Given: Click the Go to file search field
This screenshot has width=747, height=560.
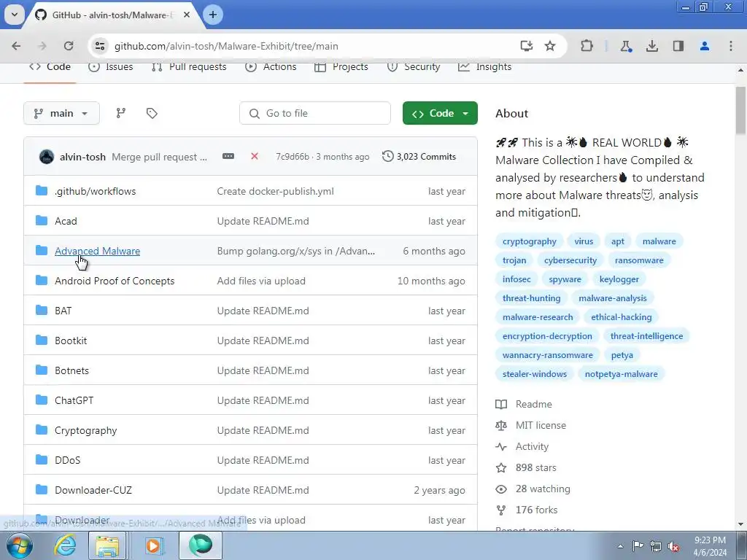Looking at the screenshot, I should [x=315, y=113].
